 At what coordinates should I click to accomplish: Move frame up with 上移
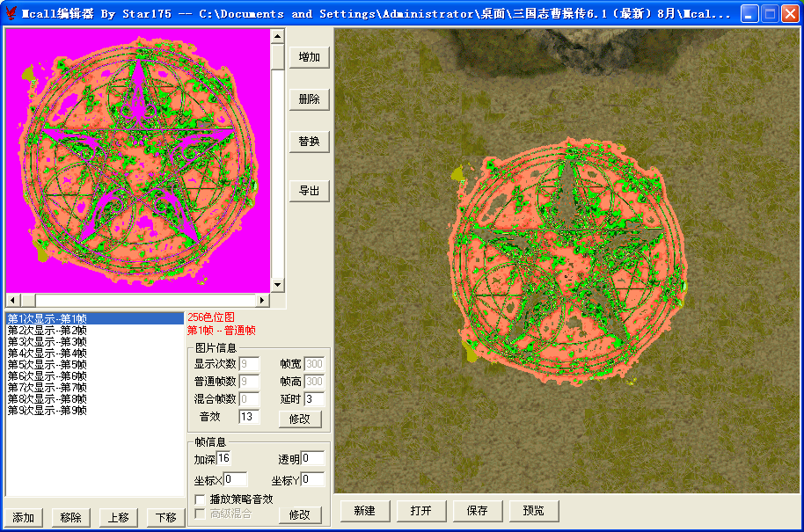119,518
